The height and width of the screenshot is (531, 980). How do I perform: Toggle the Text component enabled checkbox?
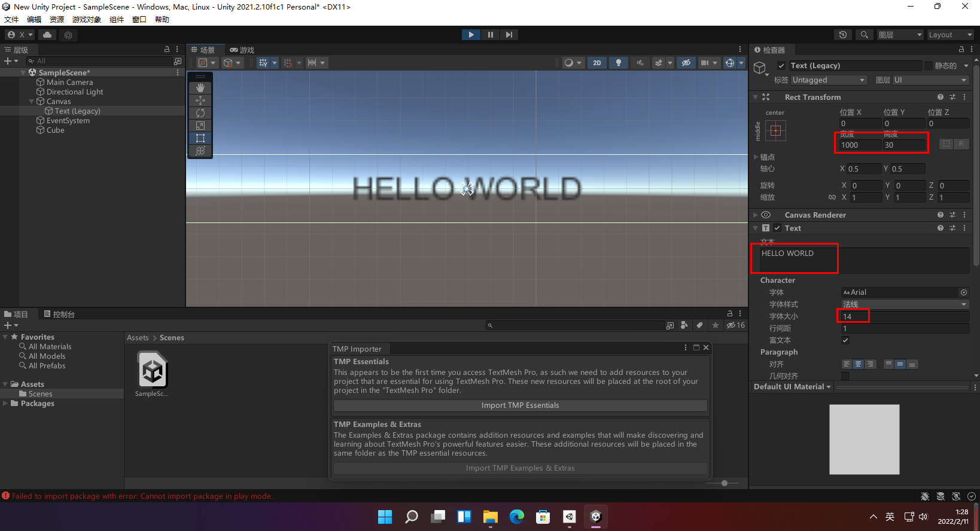777,228
